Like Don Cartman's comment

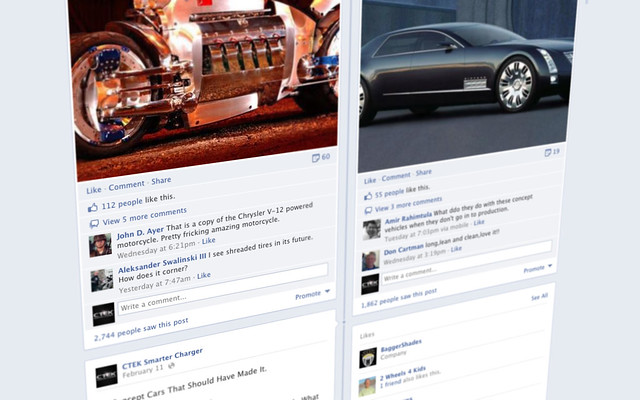[456, 248]
